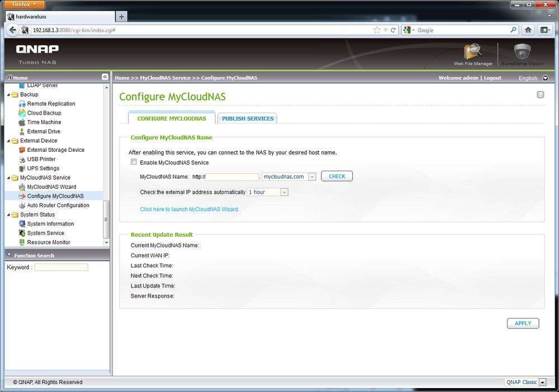The width and height of the screenshot is (559, 392).
Task: Click the sidebar scrollbar up arrow
Action: [106, 87]
